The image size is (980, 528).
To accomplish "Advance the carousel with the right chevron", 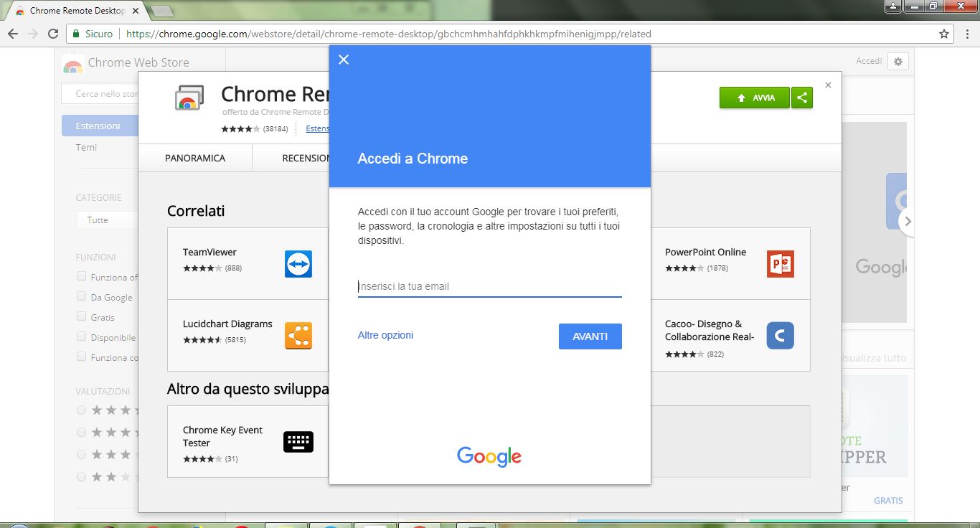I will [908, 221].
